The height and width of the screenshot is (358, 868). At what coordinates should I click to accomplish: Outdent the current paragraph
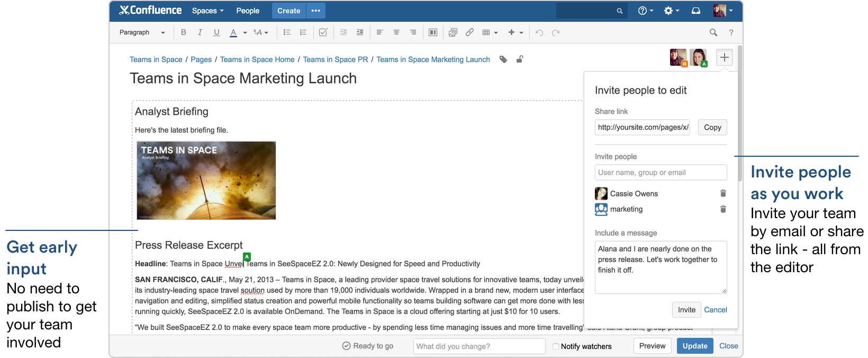343,32
